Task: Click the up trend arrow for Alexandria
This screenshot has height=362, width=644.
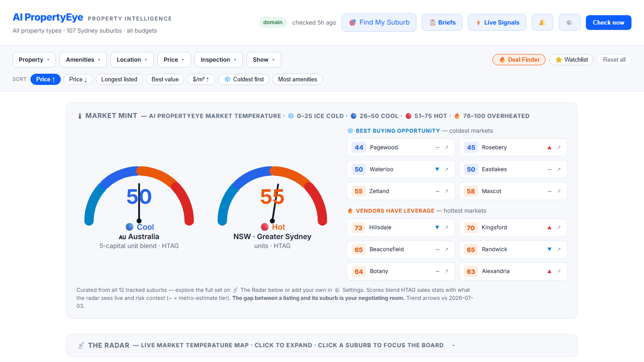Action: tap(550, 271)
